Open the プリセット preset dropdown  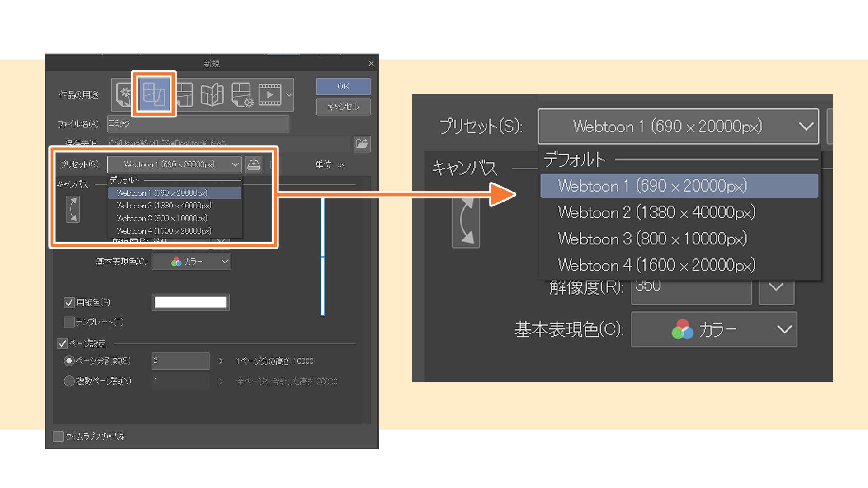175,164
